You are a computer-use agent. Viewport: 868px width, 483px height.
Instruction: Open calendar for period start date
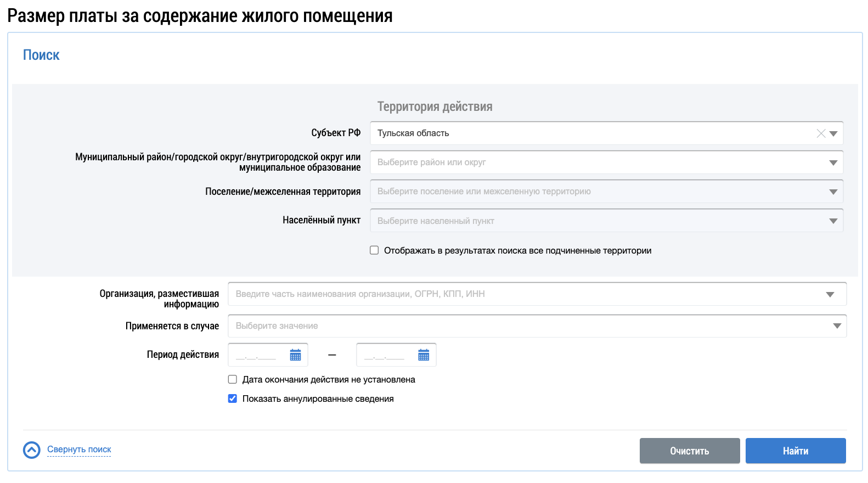(x=295, y=355)
